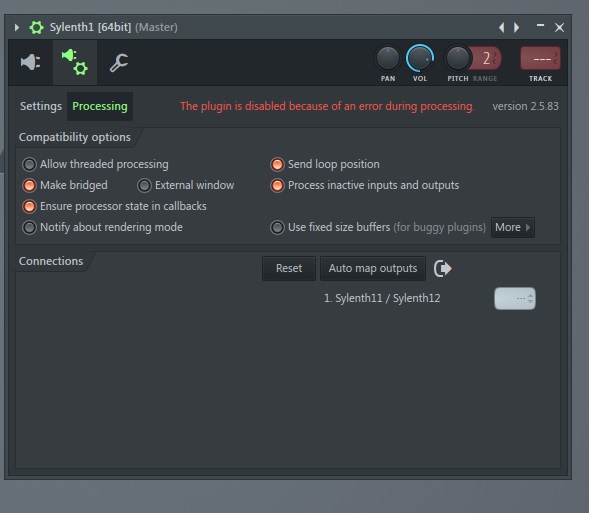589x513 pixels.
Task: Adjust the PAN knob
Action: (388, 59)
